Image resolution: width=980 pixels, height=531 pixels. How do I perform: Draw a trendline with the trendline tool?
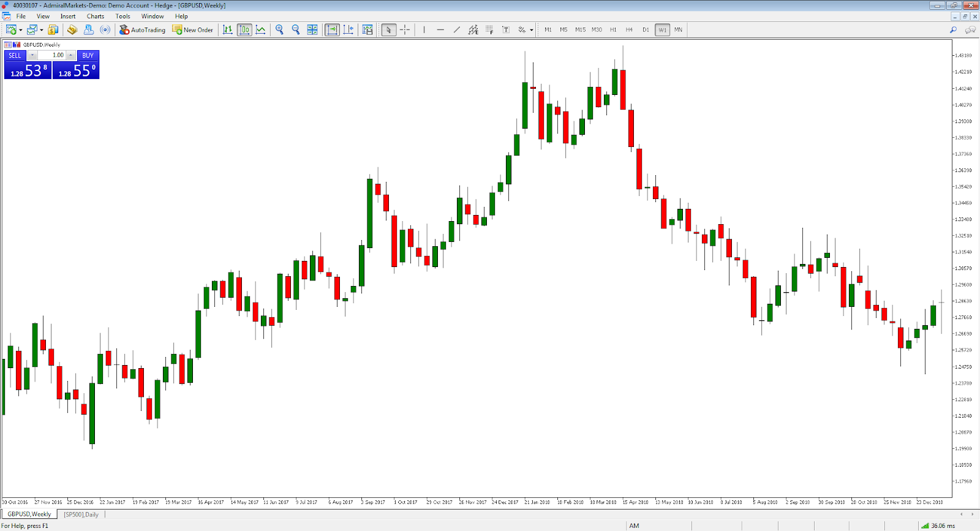point(456,29)
